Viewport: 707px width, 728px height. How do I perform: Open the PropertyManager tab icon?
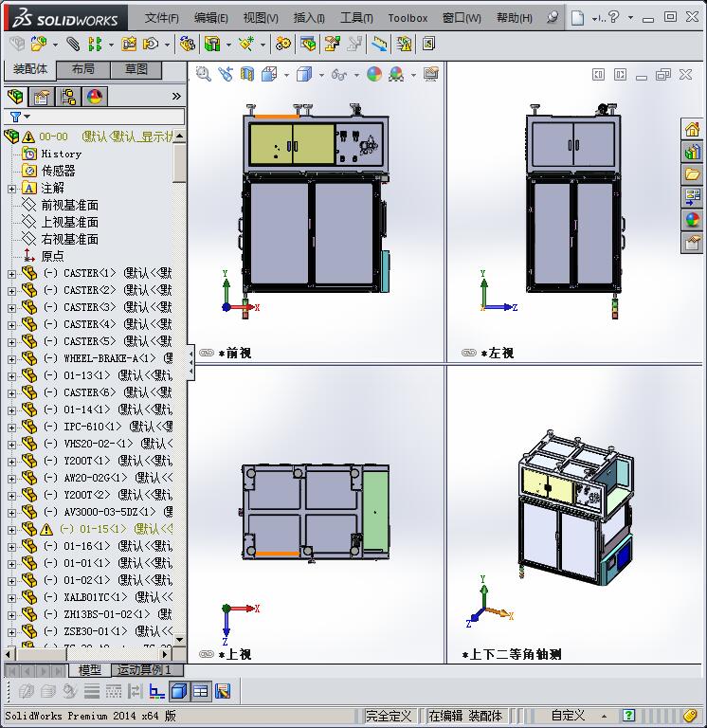[x=42, y=97]
